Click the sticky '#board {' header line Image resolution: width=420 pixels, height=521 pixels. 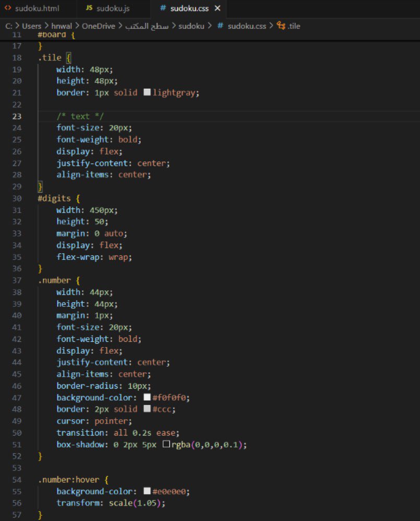coord(56,35)
